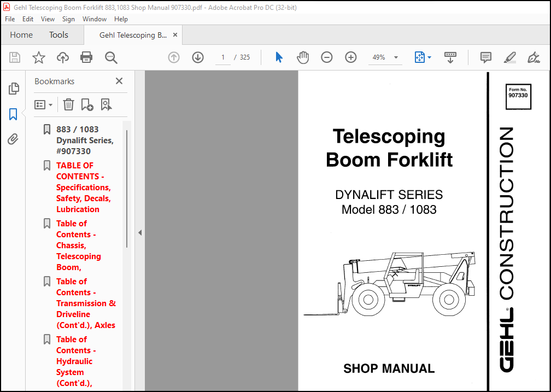Close the Gehl Telescoping document tab
Viewport: 551px width, 392px height.
[x=175, y=35]
